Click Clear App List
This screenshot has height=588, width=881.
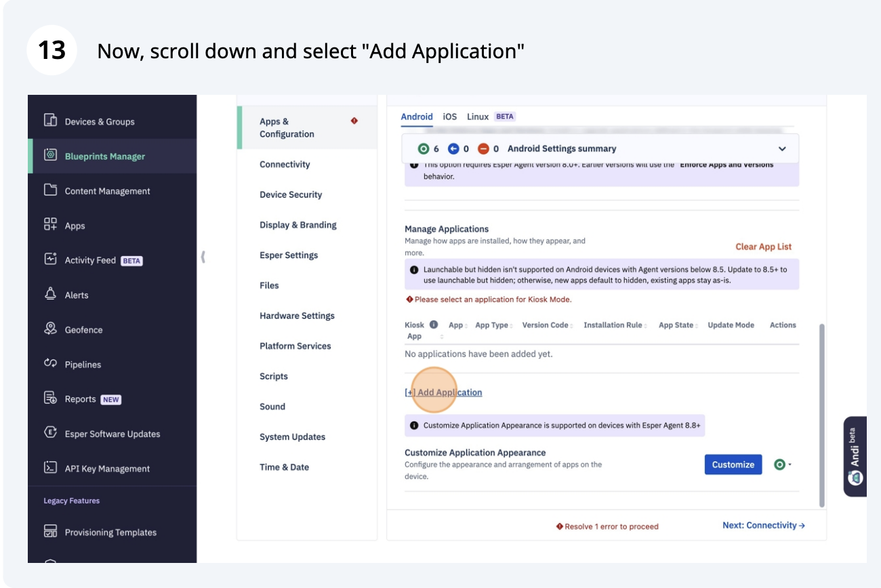coord(763,247)
